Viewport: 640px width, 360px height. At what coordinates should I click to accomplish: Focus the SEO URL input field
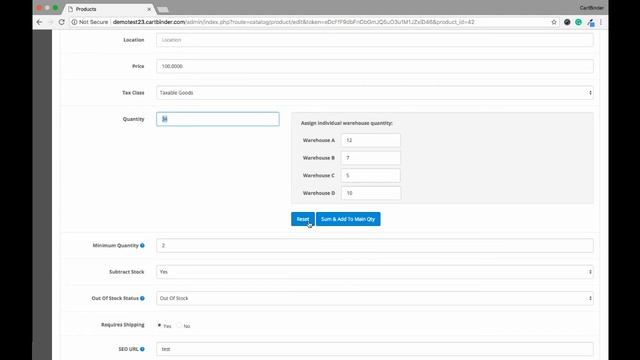click(375, 349)
